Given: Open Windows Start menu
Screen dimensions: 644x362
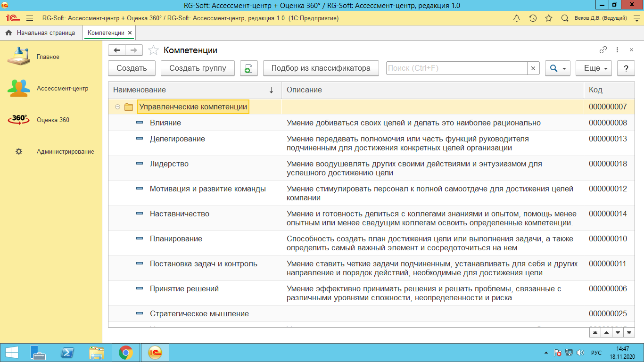Looking at the screenshot, I should click(12, 353).
